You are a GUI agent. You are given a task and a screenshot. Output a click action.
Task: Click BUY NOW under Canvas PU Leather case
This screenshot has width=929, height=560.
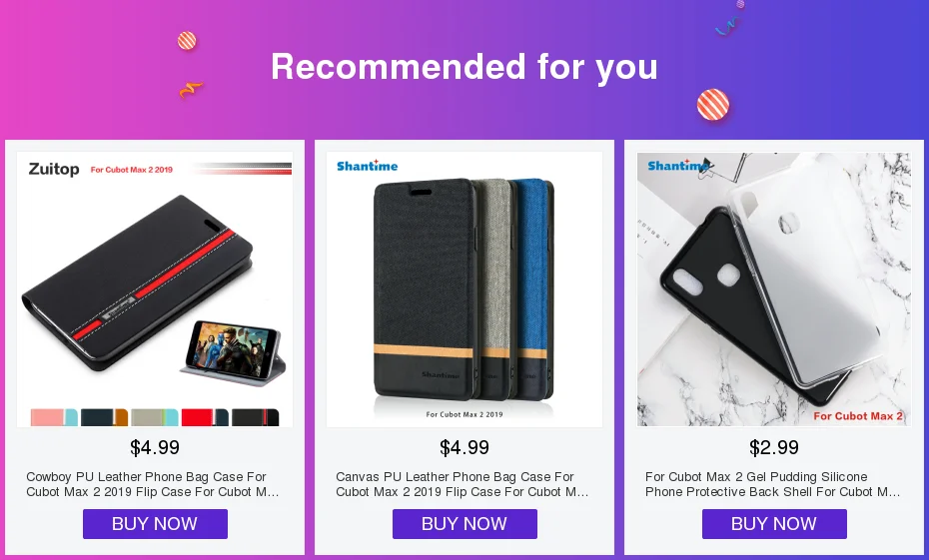[464, 524]
